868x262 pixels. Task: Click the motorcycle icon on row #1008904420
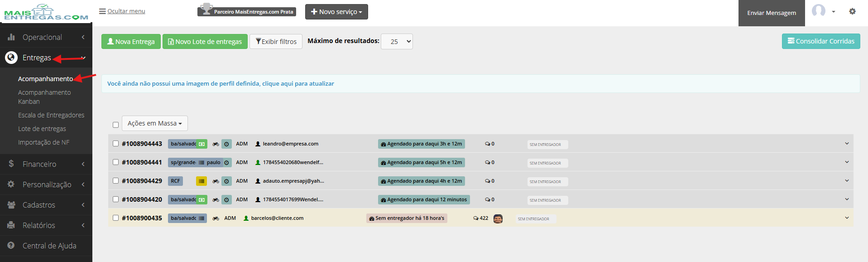pos(216,200)
